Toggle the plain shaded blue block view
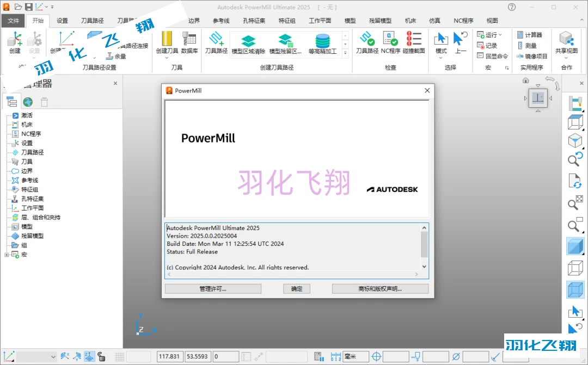This screenshot has width=588, height=365. [575, 246]
